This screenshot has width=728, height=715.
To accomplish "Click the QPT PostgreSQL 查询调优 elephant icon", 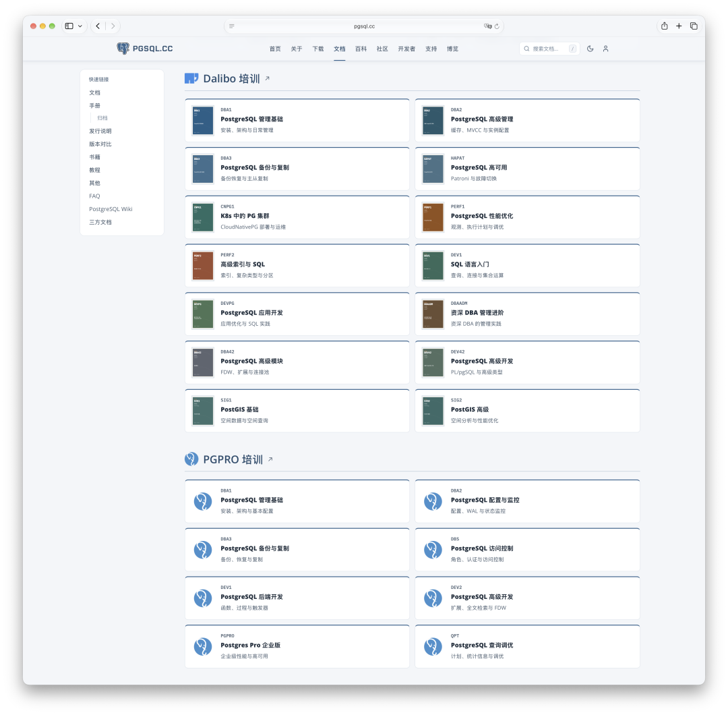I will click(433, 646).
